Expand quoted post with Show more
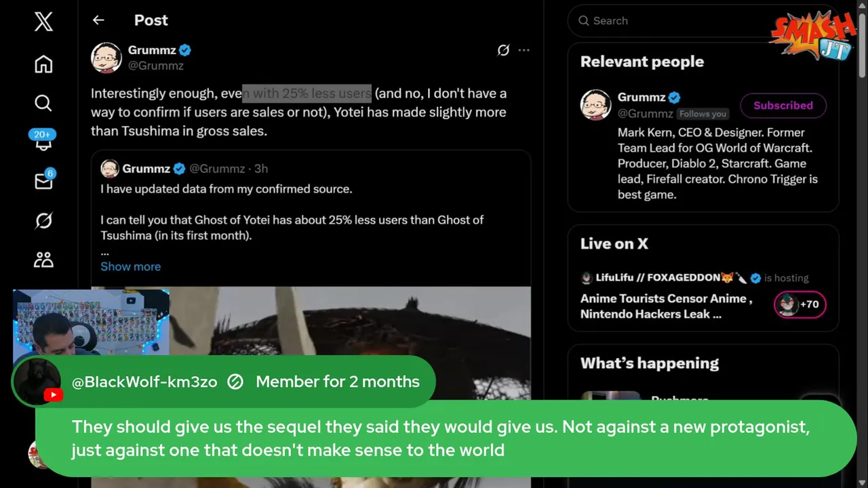 130,266
